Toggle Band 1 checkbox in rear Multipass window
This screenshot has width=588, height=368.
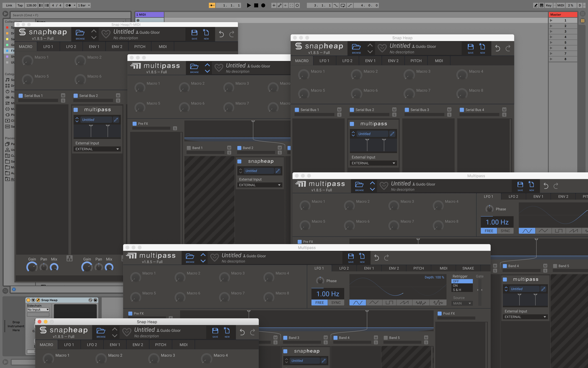point(189,148)
